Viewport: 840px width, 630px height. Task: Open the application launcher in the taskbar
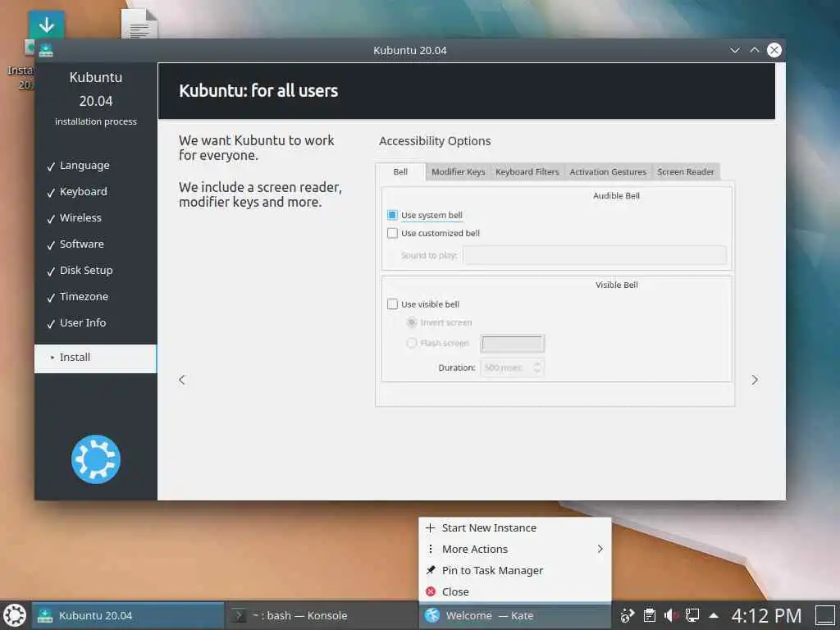(15, 615)
